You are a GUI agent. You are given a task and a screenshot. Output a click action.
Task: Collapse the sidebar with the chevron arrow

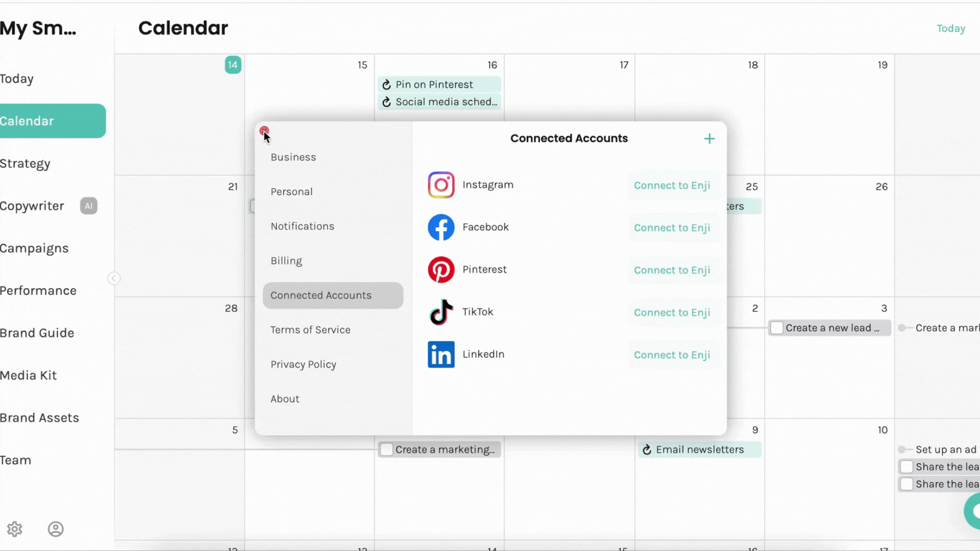114,278
